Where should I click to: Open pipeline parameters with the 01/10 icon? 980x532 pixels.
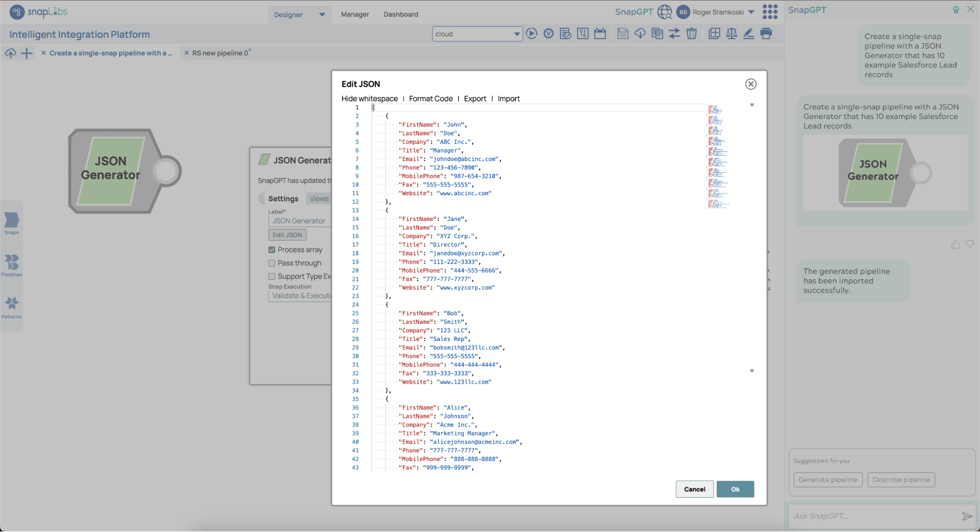click(582, 33)
